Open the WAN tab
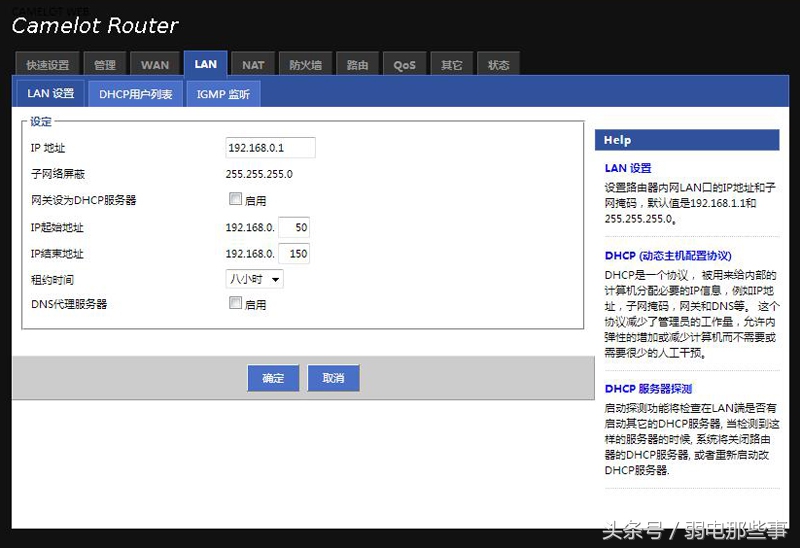Screen dimensions: 800x548 155,64
